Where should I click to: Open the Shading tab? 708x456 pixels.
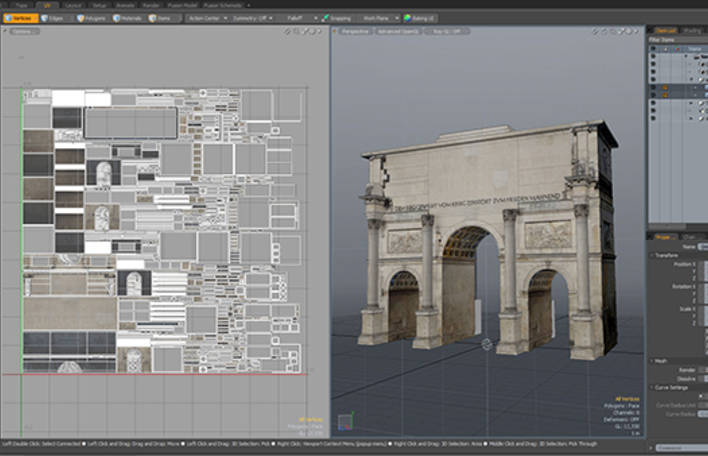point(692,31)
